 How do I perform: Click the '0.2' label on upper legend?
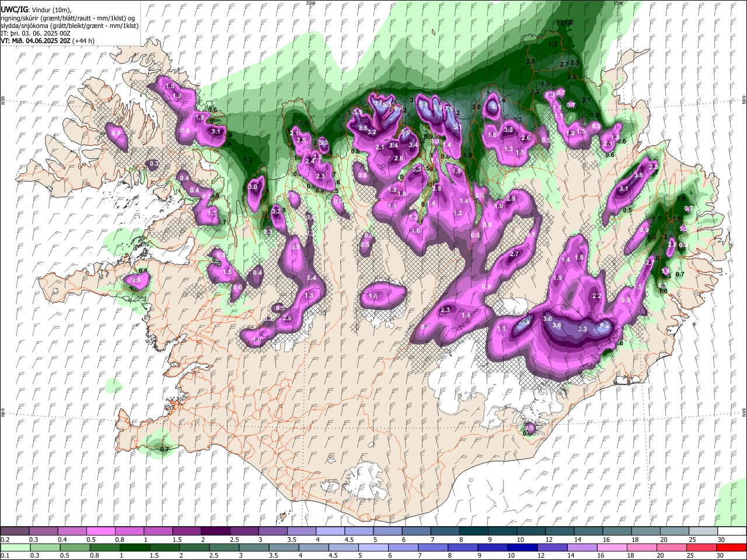point(5,540)
